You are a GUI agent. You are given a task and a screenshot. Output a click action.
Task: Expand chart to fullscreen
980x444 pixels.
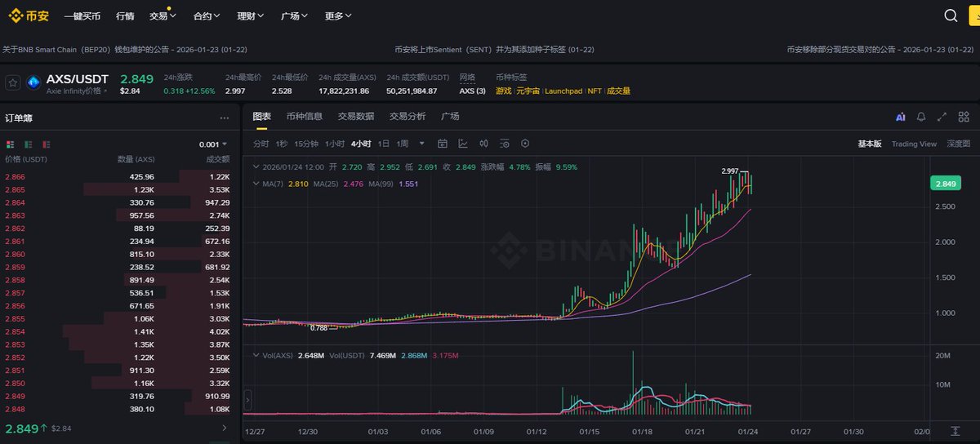pos(942,118)
